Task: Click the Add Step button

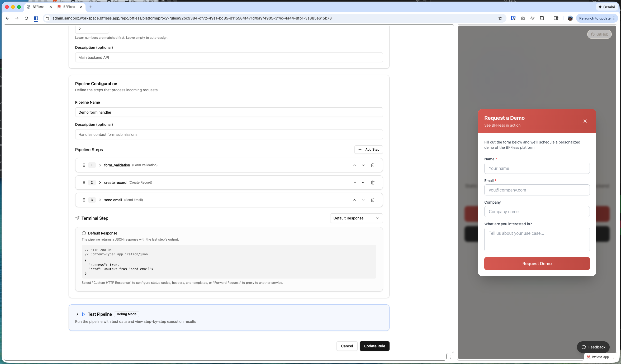Action: point(368,150)
